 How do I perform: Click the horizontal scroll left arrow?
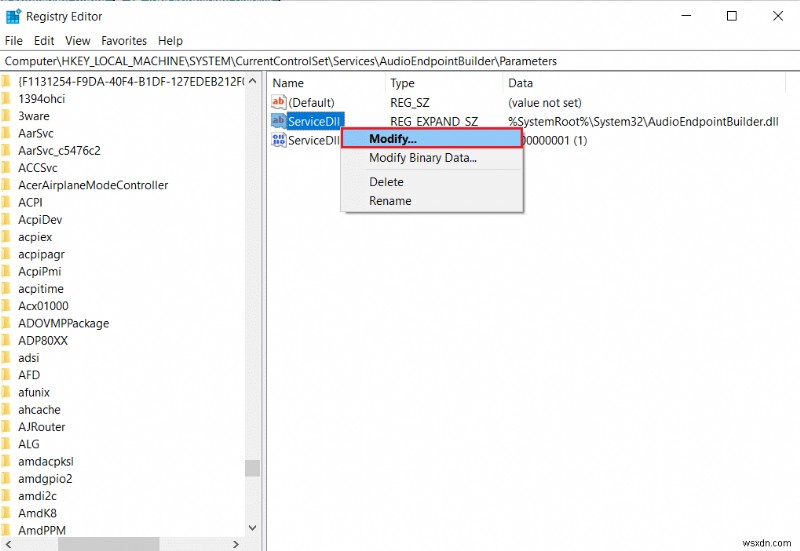click(8, 544)
